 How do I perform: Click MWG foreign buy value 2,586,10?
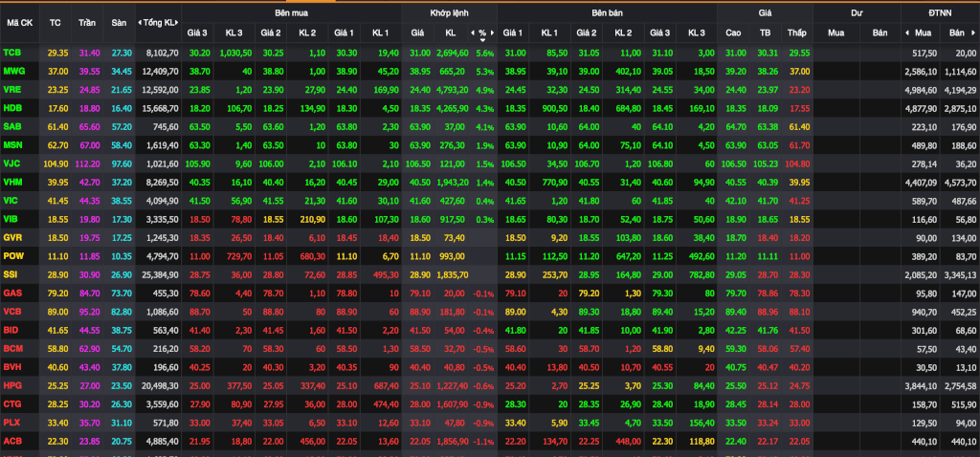click(921, 72)
